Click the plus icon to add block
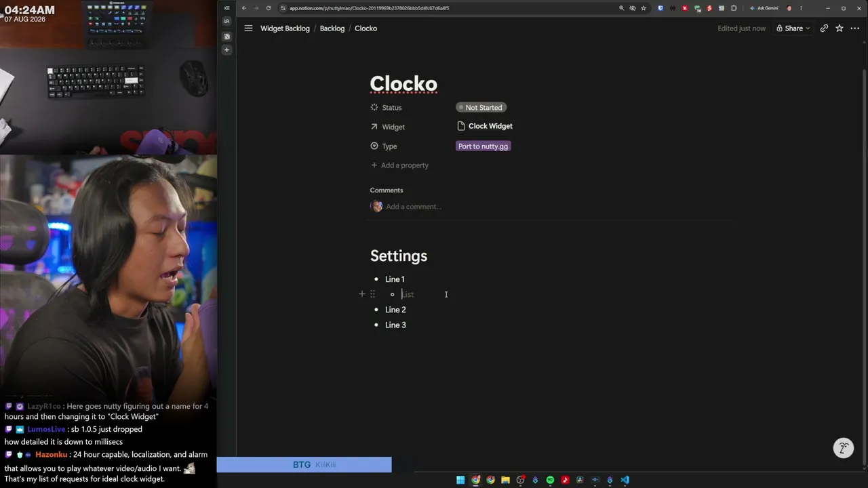The image size is (868, 488). point(362,294)
